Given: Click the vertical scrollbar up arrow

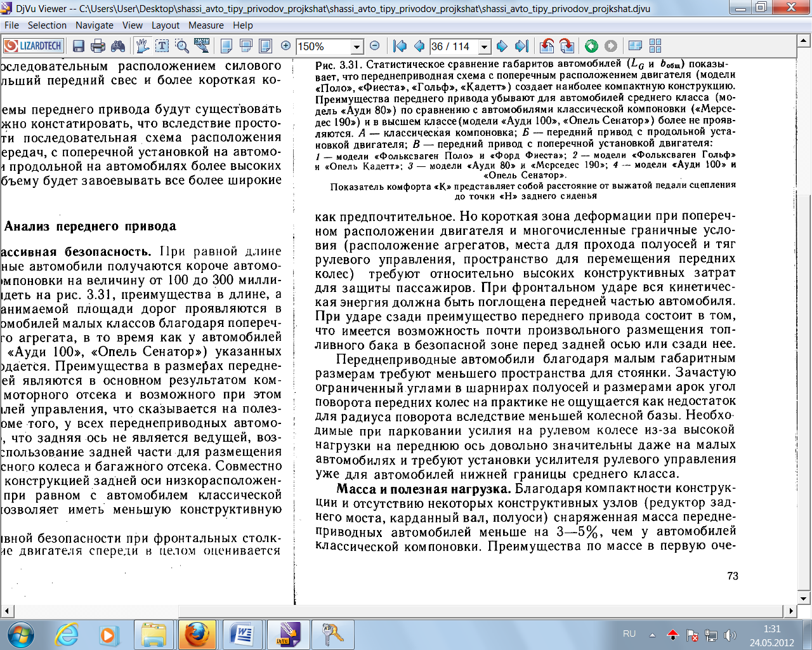Looking at the screenshot, I should [804, 41].
